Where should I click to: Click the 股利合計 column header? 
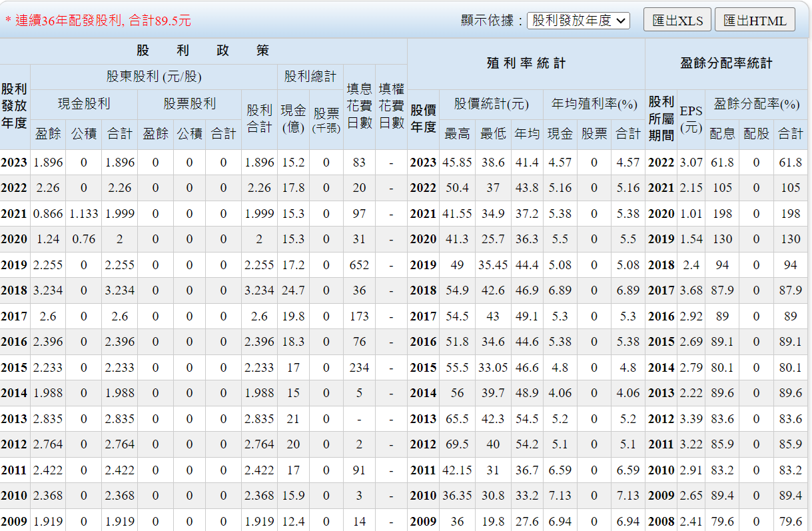259,119
